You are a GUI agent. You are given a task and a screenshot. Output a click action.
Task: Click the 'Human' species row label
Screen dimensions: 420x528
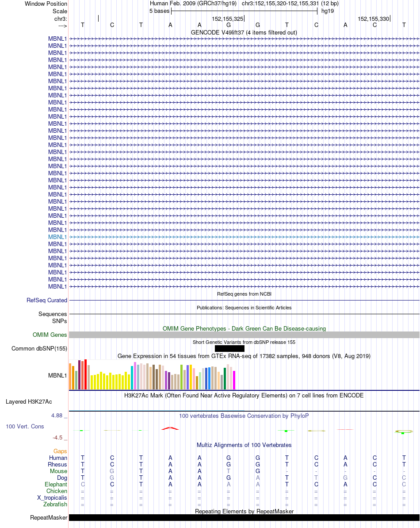pyautogui.click(x=58, y=458)
